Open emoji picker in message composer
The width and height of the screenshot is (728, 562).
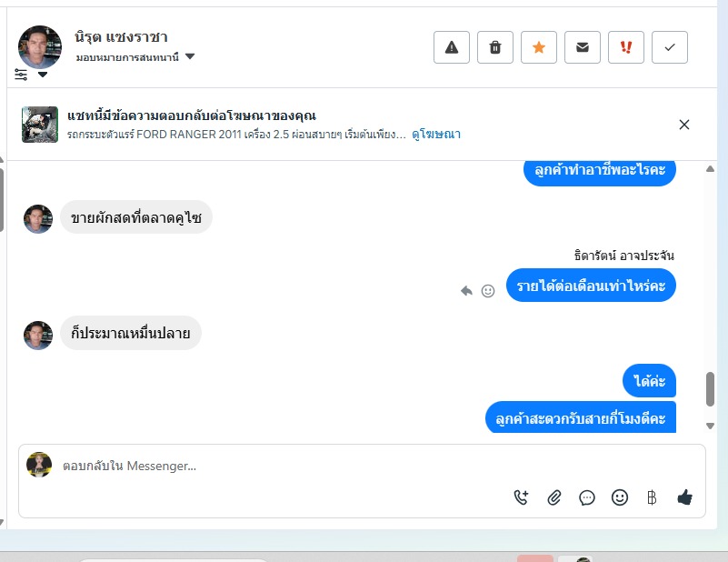pyautogui.click(x=619, y=497)
